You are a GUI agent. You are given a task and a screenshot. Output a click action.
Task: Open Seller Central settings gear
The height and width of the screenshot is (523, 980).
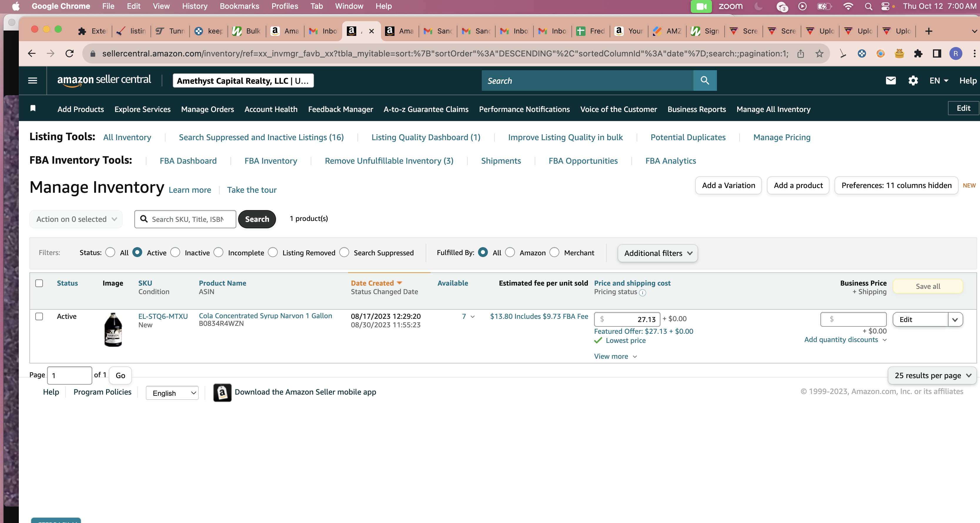(913, 81)
